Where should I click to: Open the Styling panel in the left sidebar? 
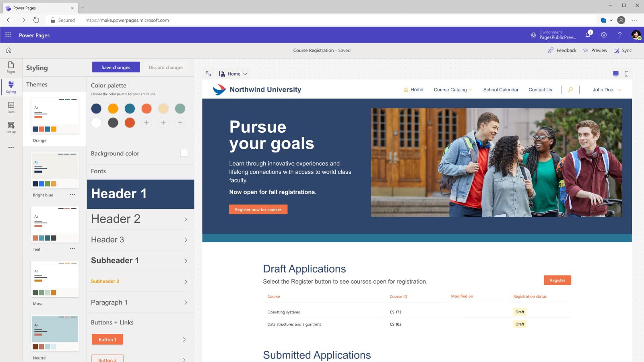pyautogui.click(x=11, y=88)
